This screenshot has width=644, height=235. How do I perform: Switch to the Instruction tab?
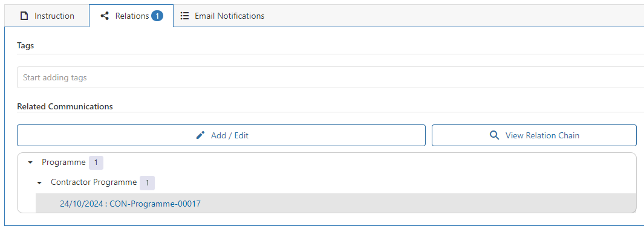[x=47, y=16]
